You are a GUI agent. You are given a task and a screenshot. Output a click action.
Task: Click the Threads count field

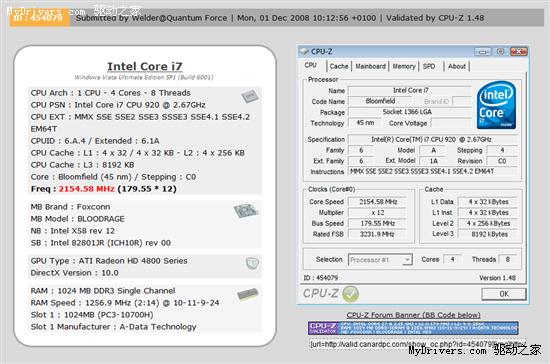[x=507, y=259]
